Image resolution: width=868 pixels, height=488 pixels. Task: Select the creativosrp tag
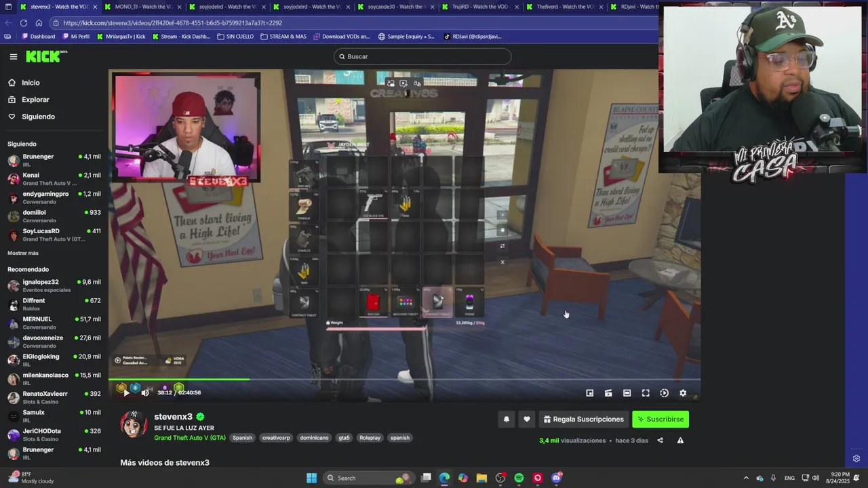(x=276, y=438)
